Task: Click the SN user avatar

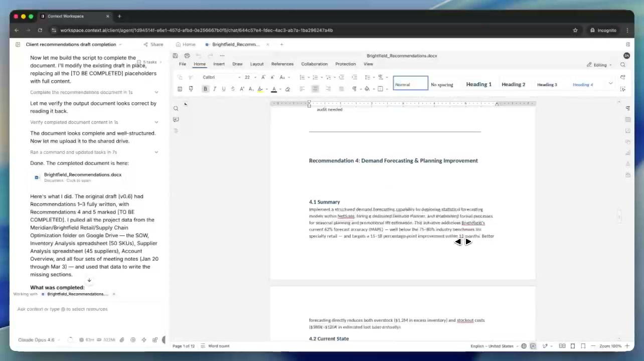Action: click(626, 56)
